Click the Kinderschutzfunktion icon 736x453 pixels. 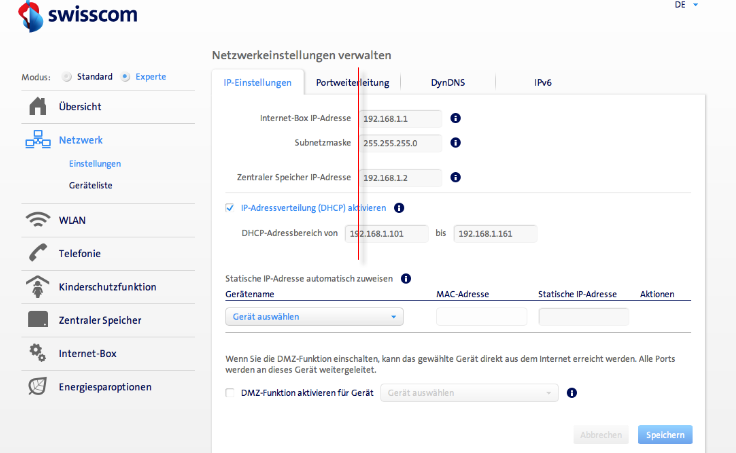coord(38,287)
